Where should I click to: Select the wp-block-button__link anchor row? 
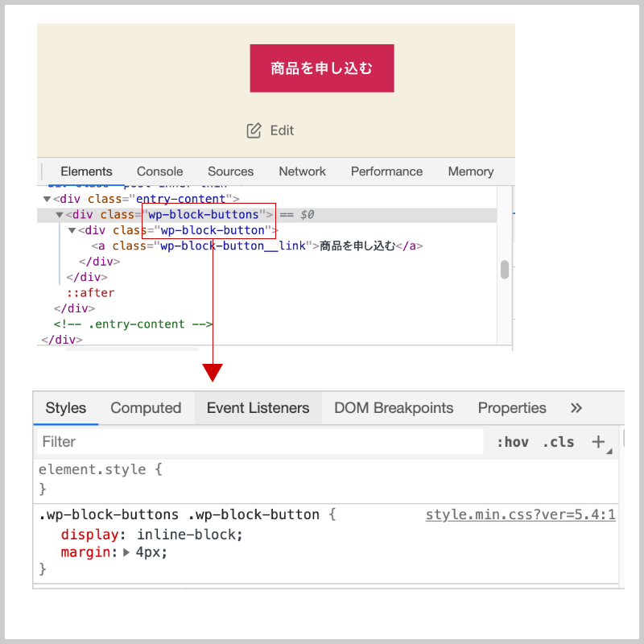(257, 246)
